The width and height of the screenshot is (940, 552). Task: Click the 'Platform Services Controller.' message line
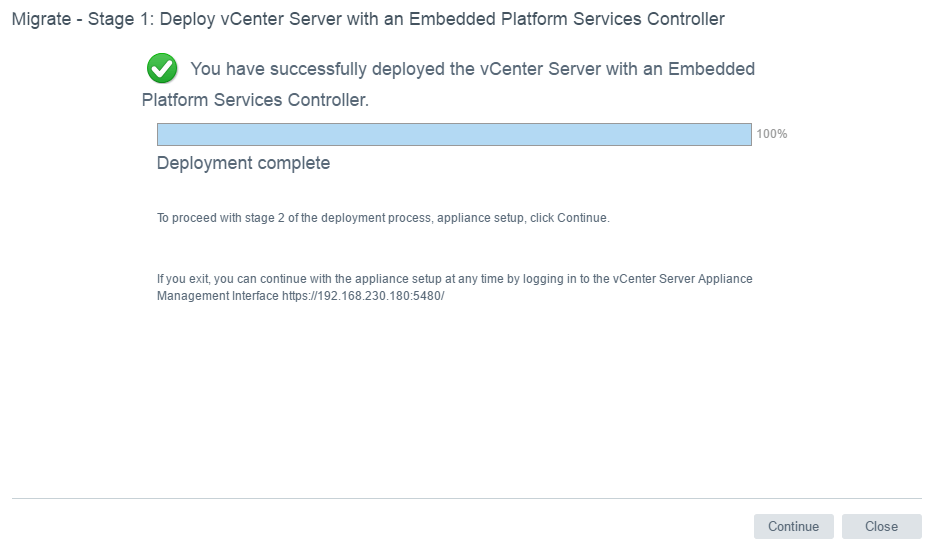click(255, 100)
